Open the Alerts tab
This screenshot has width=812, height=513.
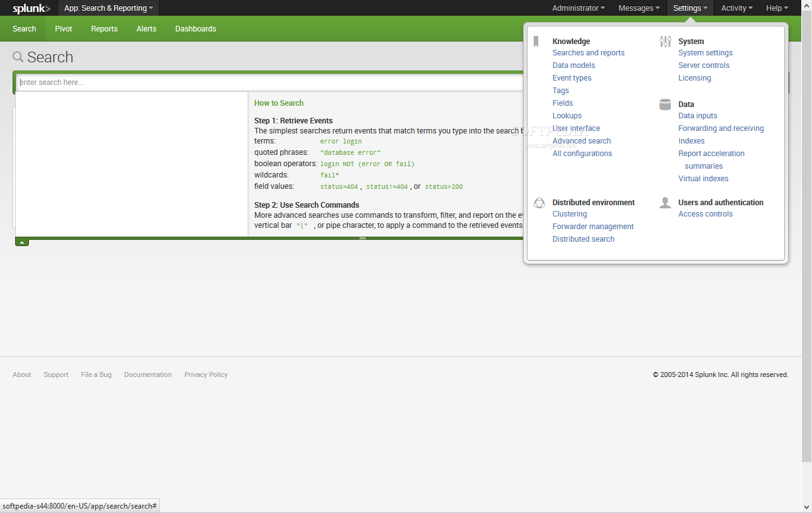point(147,29)
